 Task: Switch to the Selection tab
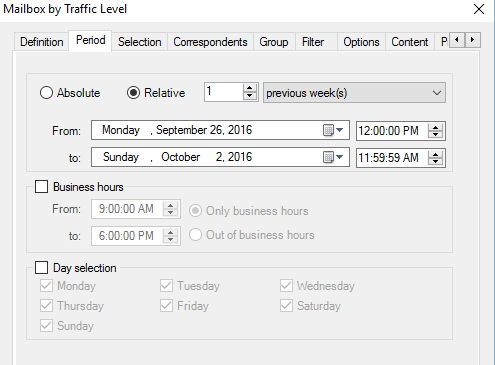click(139, 42)
